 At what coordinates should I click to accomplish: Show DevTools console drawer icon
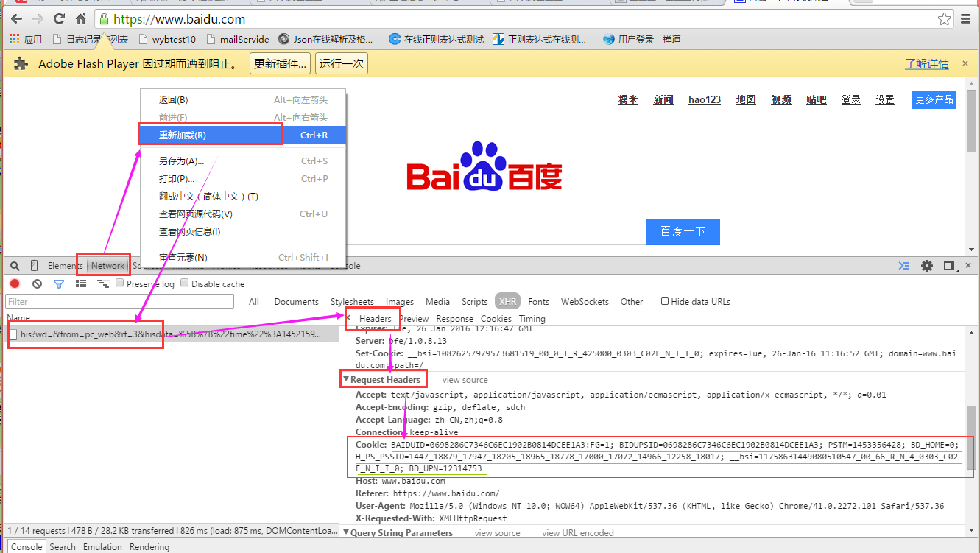click(904, 266)
